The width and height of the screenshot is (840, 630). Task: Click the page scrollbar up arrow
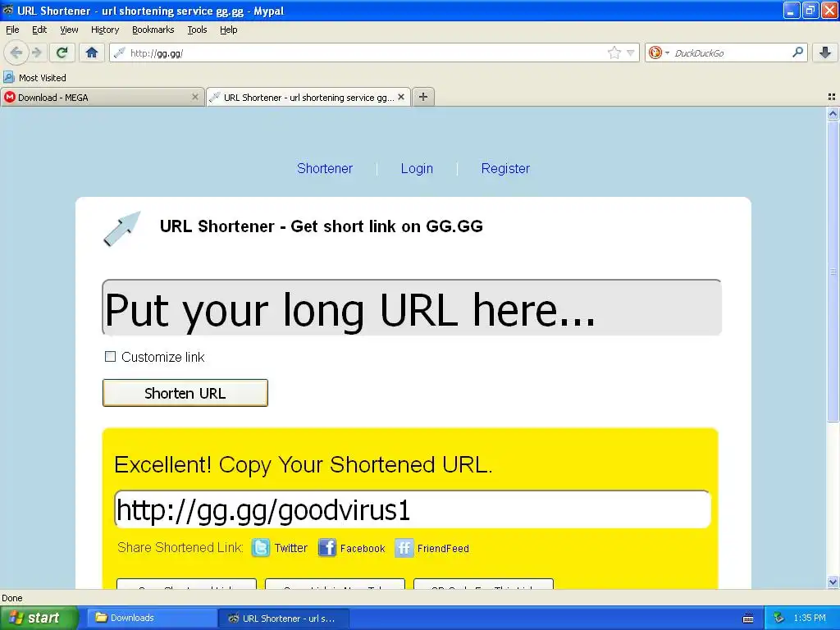pos(833,113)
